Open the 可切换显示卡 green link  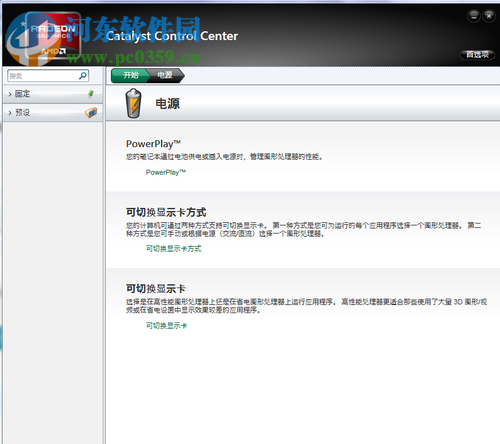click(x=166, y=325)
